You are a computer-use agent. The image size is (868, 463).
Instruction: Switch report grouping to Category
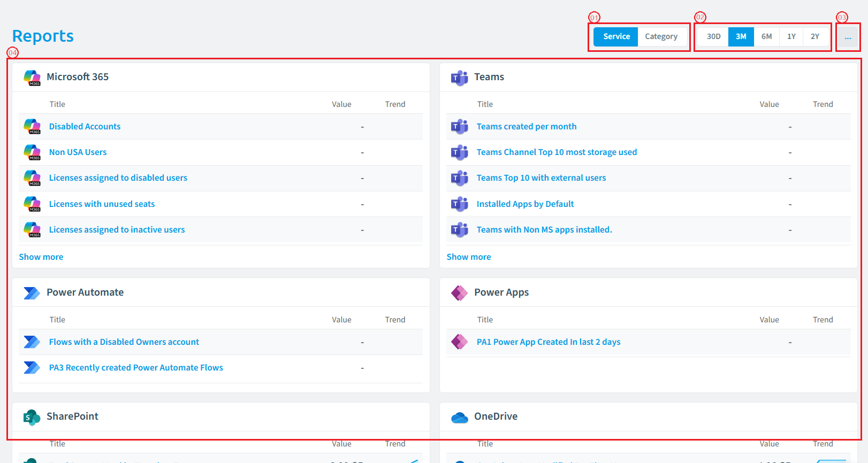click(x=661, y=36)
